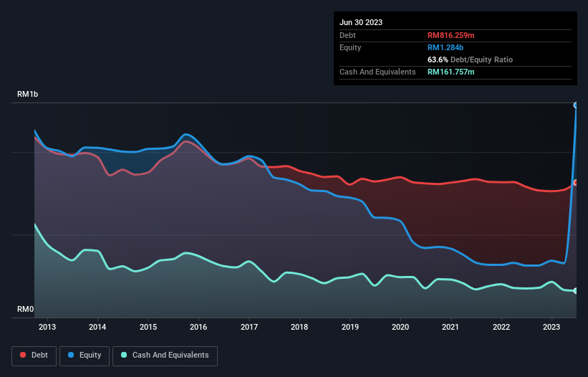The height and width of the screenshot is (377, 588).
Task: Click Cash And Equivalents label in tooltip
Action: 377,72
